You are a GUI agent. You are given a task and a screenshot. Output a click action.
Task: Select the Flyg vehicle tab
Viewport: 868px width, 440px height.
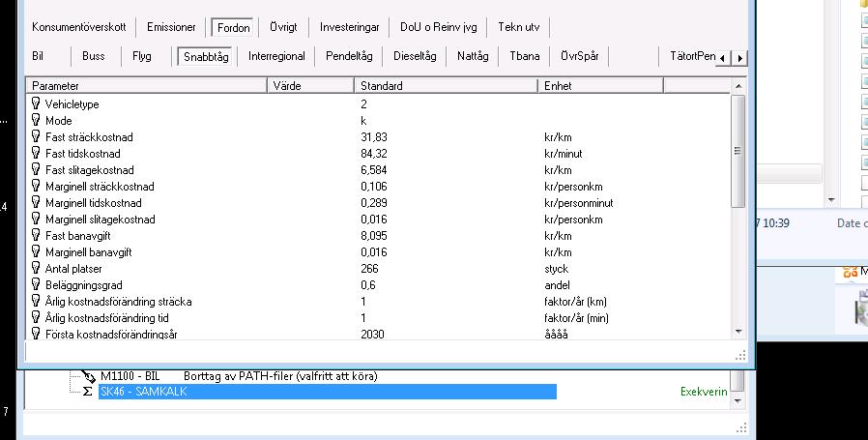coord(142,56)
